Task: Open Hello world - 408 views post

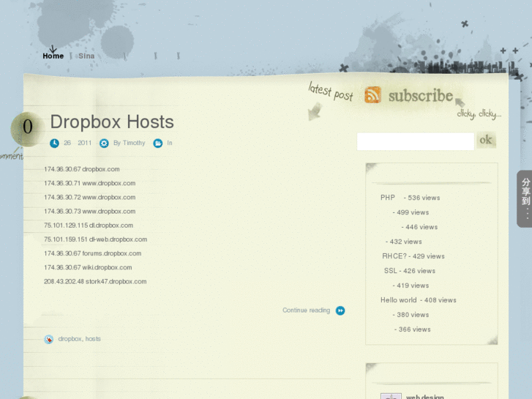Action: [x=419, y=300]
